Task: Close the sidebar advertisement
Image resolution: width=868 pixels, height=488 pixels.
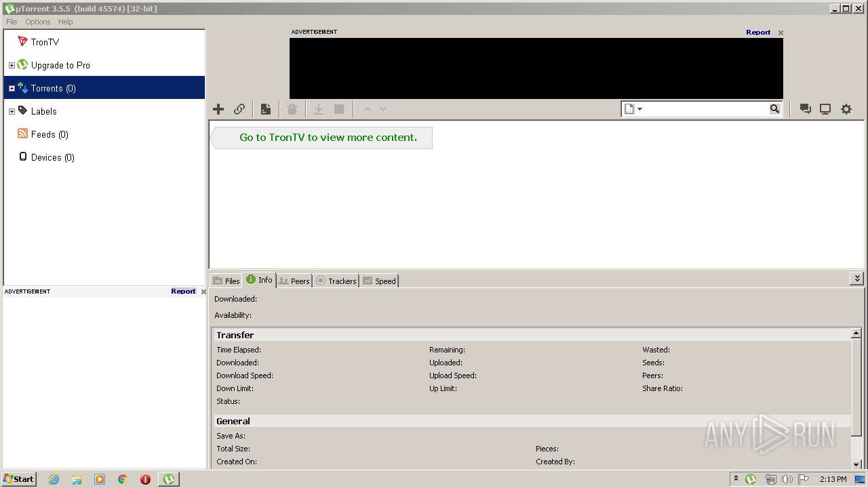Action: point(203,292)
